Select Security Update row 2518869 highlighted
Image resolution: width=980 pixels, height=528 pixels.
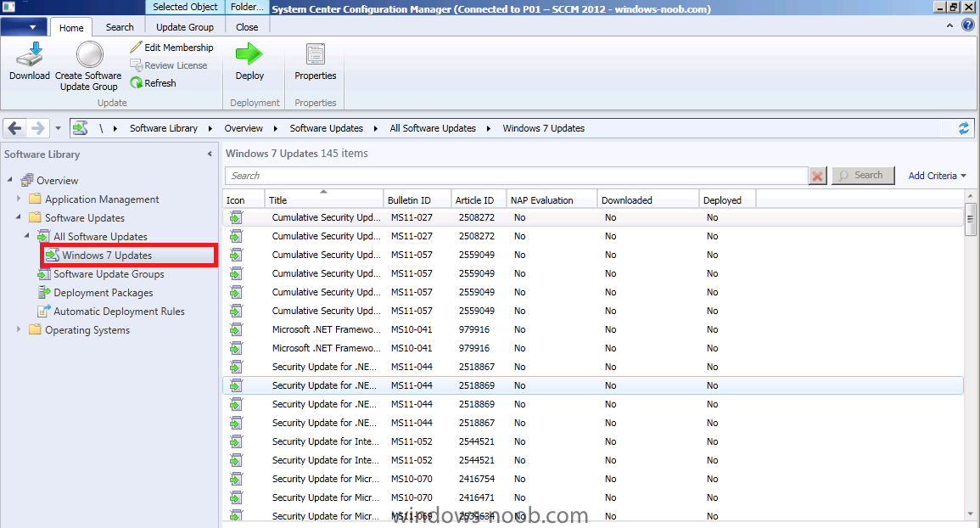tap(592, 385)
